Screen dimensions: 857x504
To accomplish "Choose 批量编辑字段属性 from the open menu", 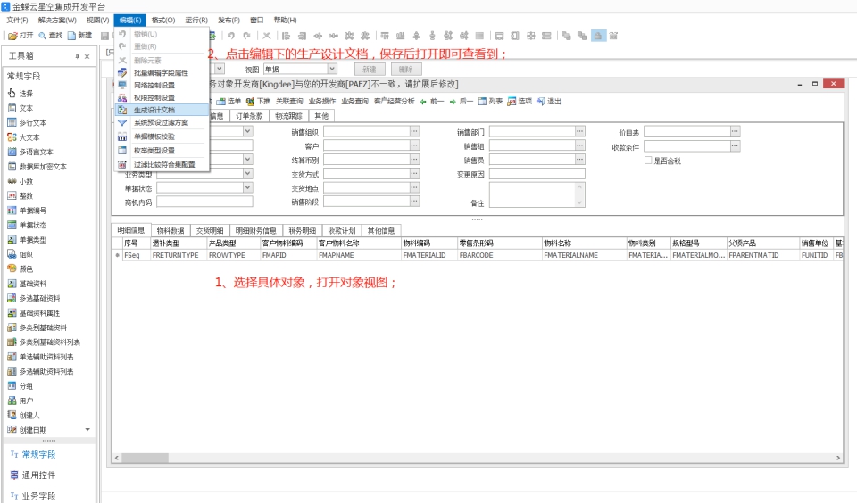I will pyautogui.click(x=162, y=72).
